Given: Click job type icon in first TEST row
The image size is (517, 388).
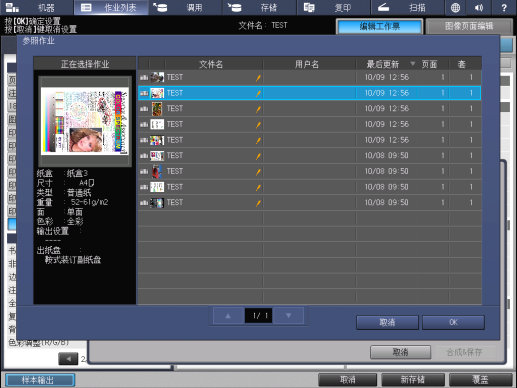Looking at the screenshot, I should [144, 77].
